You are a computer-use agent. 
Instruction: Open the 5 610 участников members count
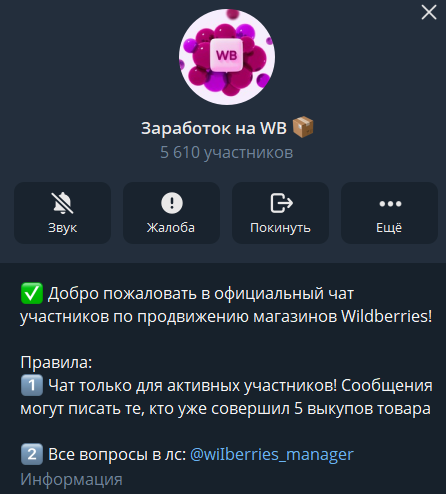coord(227,152)
